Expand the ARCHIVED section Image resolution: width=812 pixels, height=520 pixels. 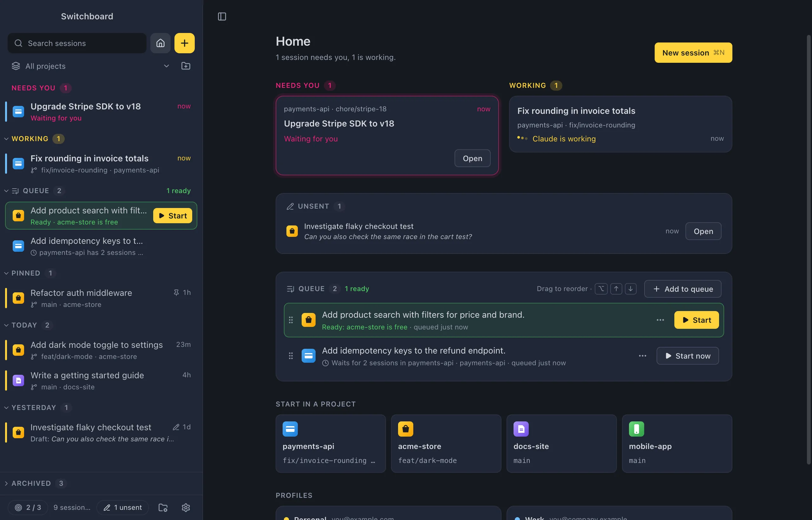click(6, 484)
